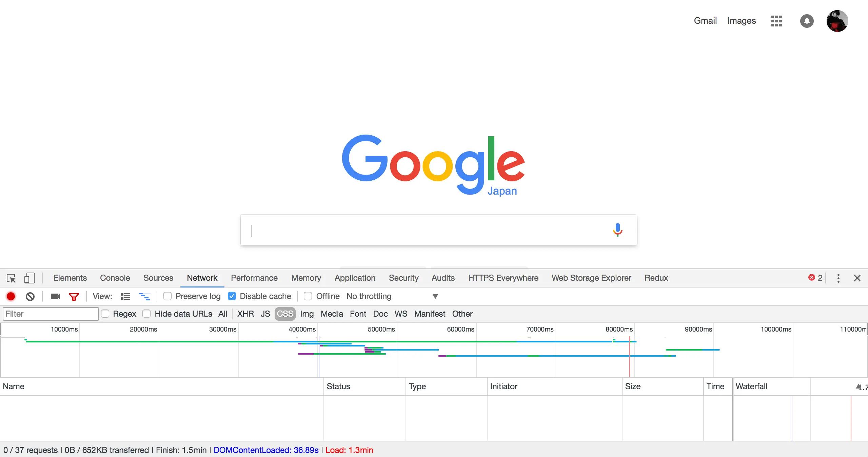The image size is (868, 457).
Task: Click the red record network log button
Action: 10,296
